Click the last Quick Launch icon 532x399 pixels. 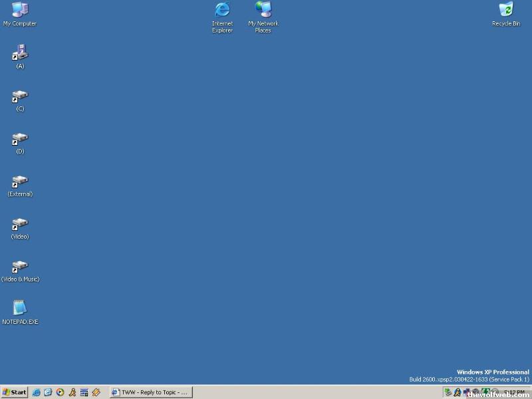(96, 392)
